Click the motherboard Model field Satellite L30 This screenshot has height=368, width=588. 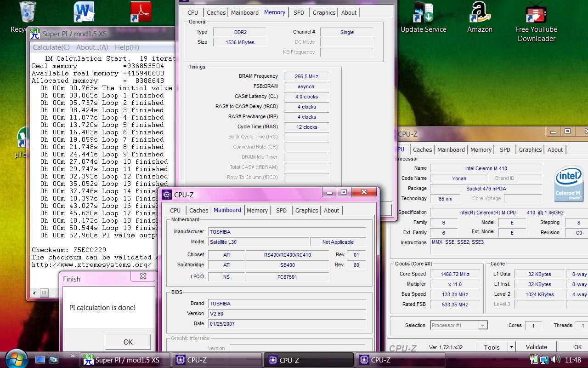pyautogui.click(x=259, y=242)
